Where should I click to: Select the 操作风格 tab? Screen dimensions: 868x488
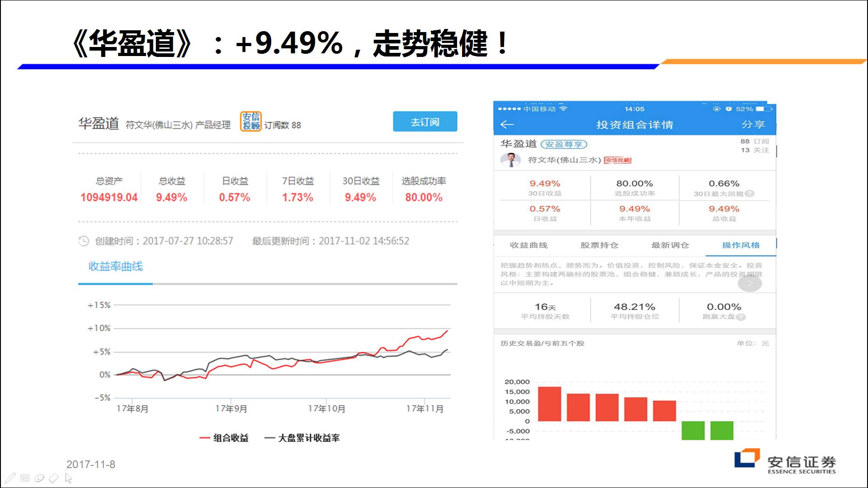click(x=741, y=245)
